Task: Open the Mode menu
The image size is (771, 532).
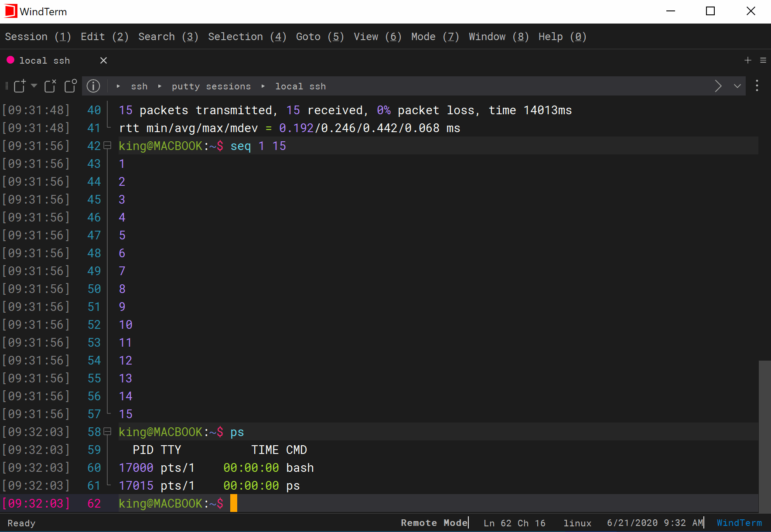Action: coord(434,37)
